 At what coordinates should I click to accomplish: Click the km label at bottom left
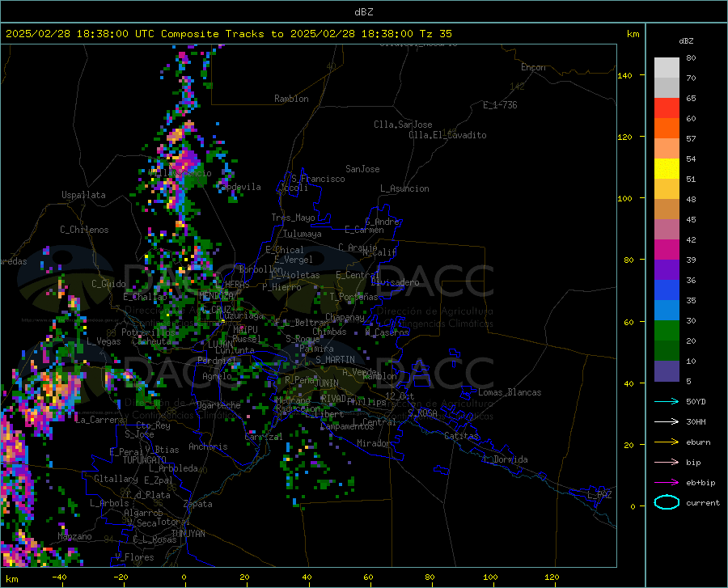(11, 579)
